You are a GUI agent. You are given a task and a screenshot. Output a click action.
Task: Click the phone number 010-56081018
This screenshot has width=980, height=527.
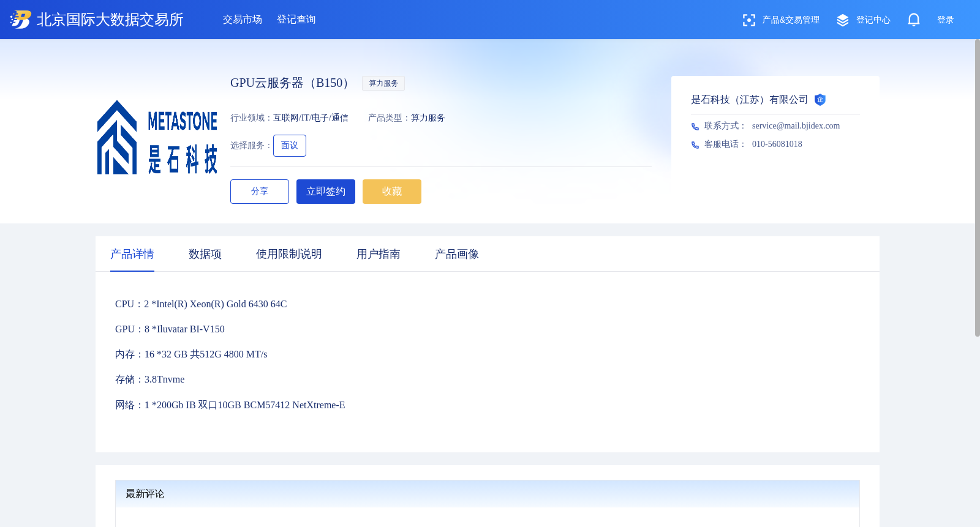pyautogui.click(x=777, y=144)
